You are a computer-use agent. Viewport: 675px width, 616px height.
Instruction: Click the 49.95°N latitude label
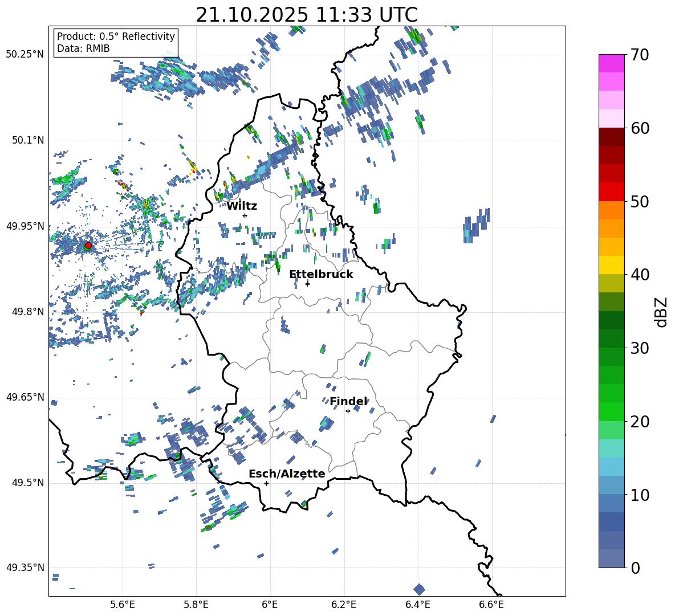pyautogui.click(x=25, y=226)
